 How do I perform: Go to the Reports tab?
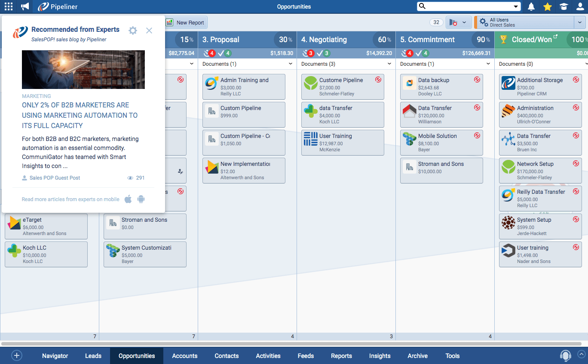pyautogui.click(x=341, y=356)
